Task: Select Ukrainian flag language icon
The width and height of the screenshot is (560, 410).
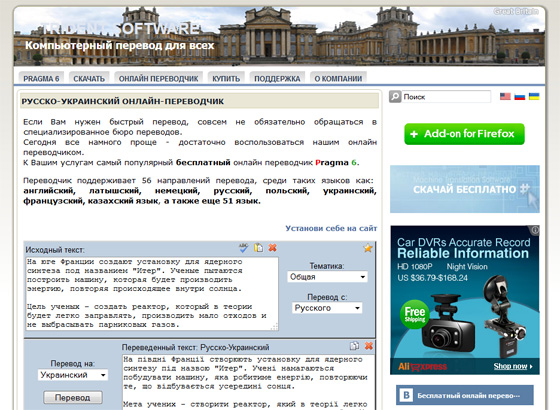Action: [x=534, y=96]
